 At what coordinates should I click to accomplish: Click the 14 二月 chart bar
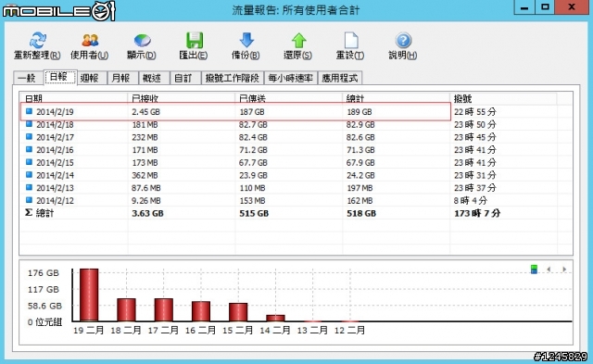[x=276, y=318]
